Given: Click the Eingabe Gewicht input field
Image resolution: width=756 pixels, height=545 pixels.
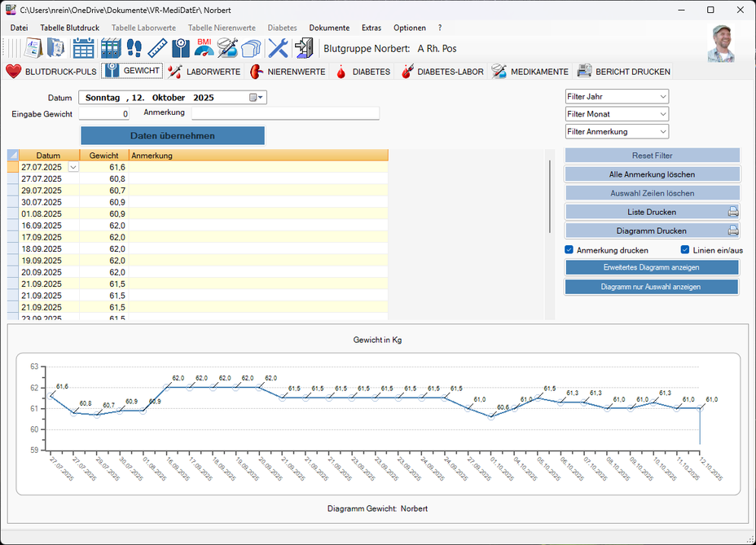Looking at the screenshot, I should coord(104,114).
